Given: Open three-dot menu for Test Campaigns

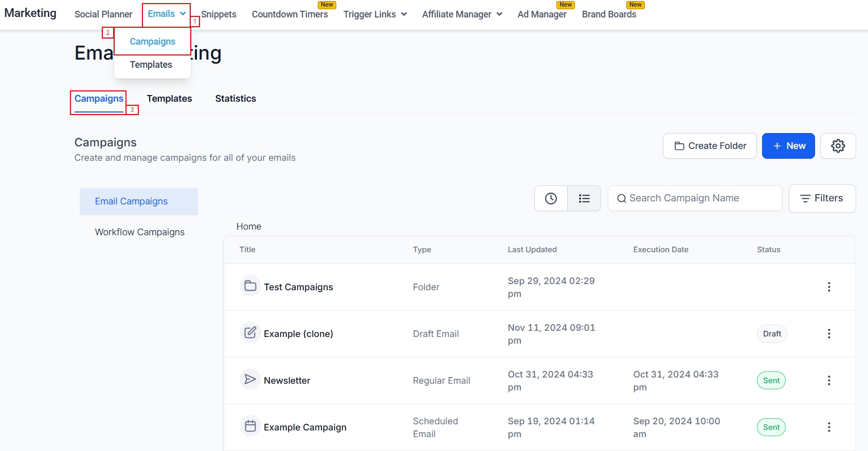Looking at the screenshot, I should click(828, 287).
